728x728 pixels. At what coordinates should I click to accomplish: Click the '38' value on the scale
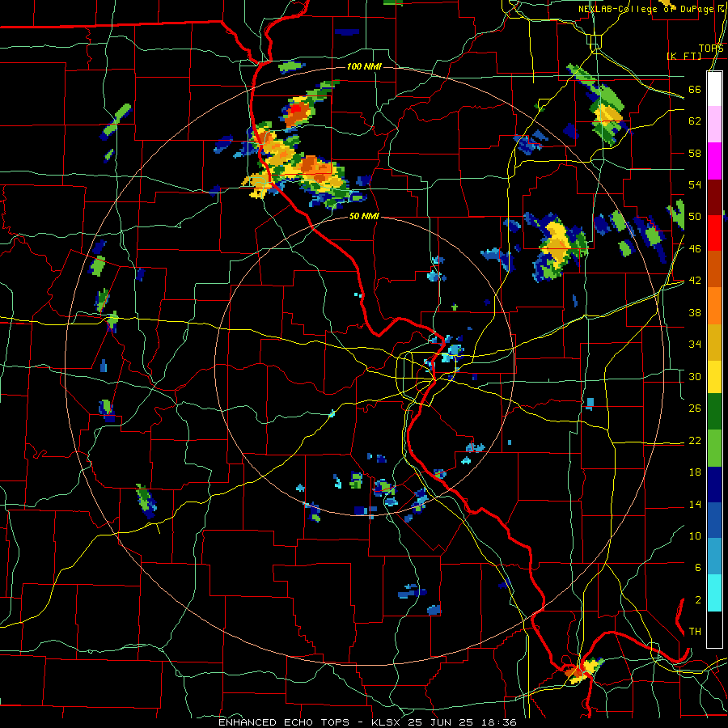coord(695,312)
